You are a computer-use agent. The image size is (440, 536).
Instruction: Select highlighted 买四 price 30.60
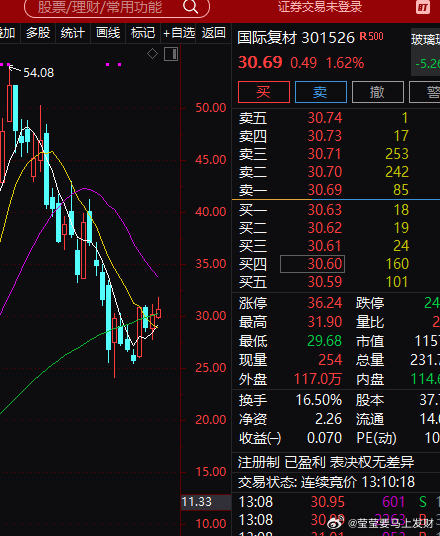click(x=312, y=264)
